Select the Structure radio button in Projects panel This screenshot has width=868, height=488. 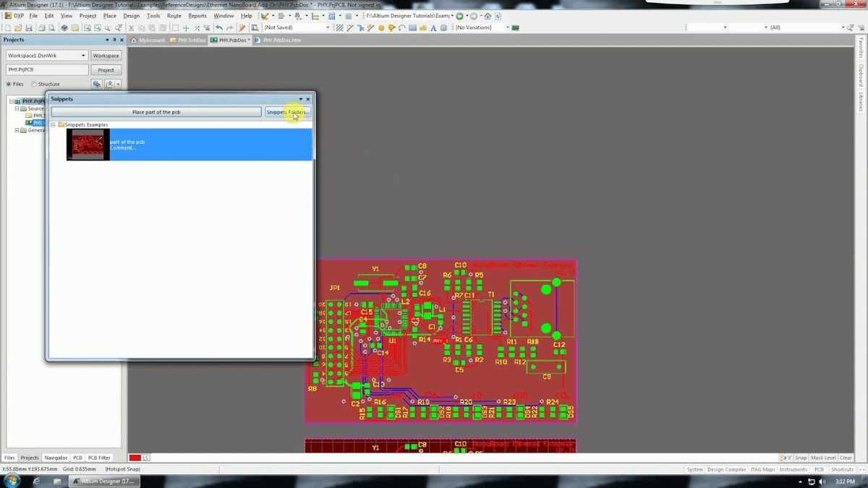34,84
